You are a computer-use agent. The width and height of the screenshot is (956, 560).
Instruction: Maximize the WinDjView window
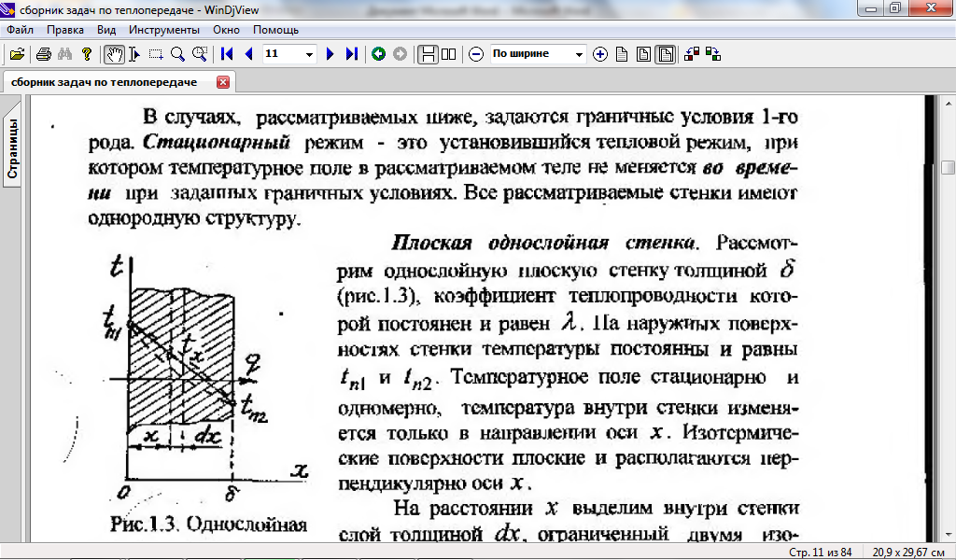pos(895,8)
